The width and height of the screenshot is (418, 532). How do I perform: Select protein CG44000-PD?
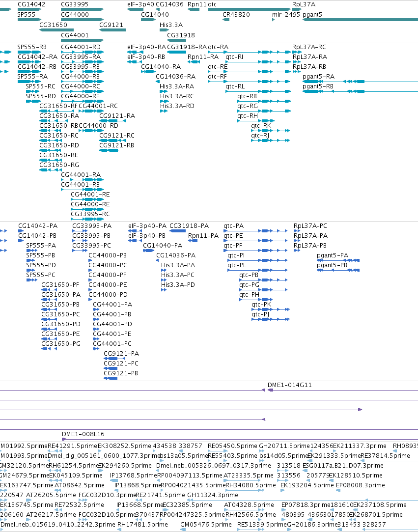pyautogui.click(x=108, y=295)
